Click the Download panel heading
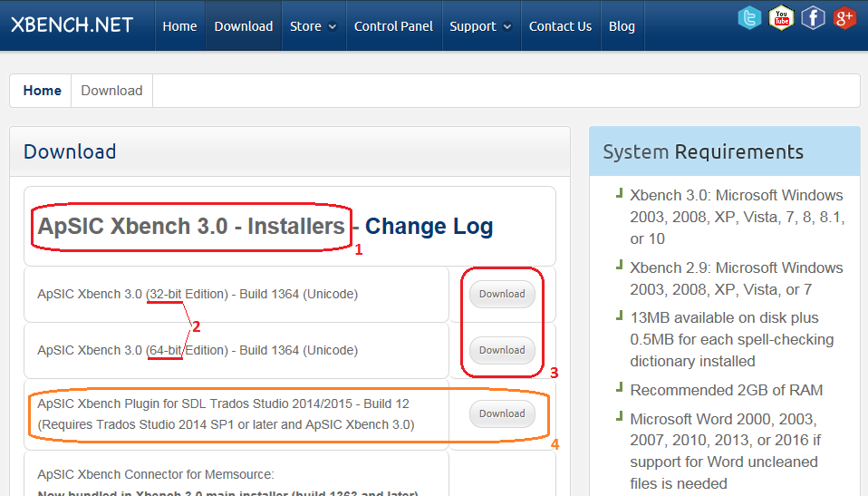This screenshot has width=868, height=496. [x=70, y=151]
